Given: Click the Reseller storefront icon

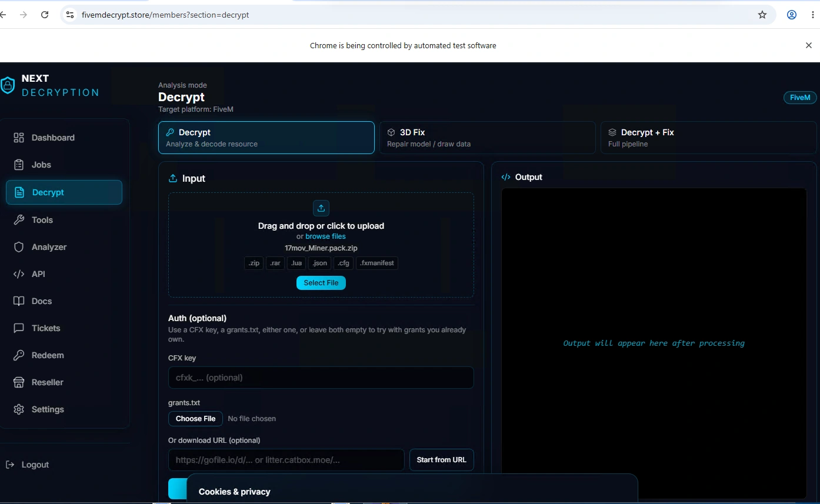Looking at the screenshot, I should (x=19, y=382).
